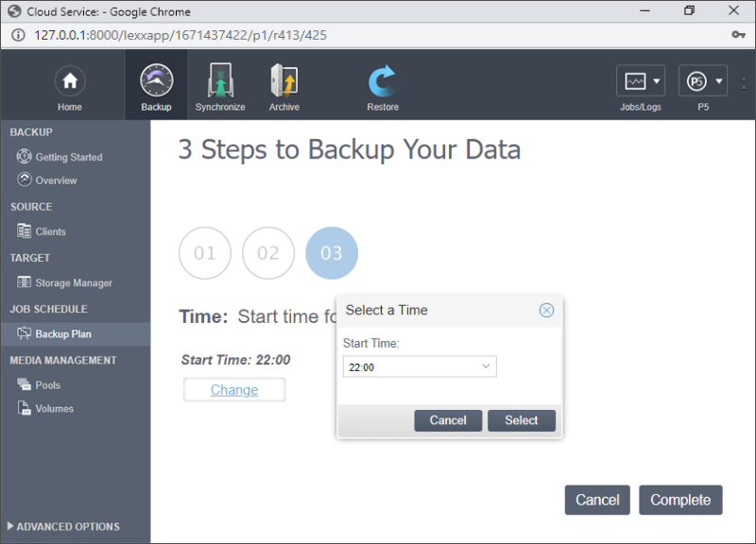Click the Pools sidebar icon
Screen dimensions: 756x544
click(25, 384)
